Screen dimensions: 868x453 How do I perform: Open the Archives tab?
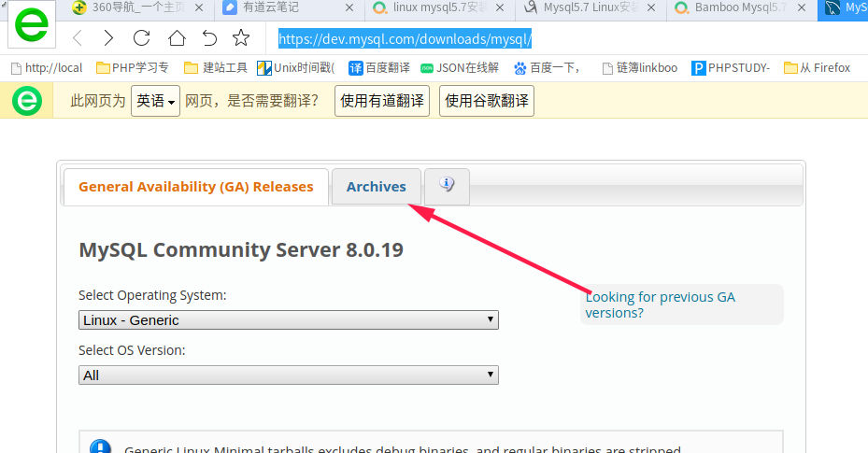pyautogui.click(x=377, y=187)
